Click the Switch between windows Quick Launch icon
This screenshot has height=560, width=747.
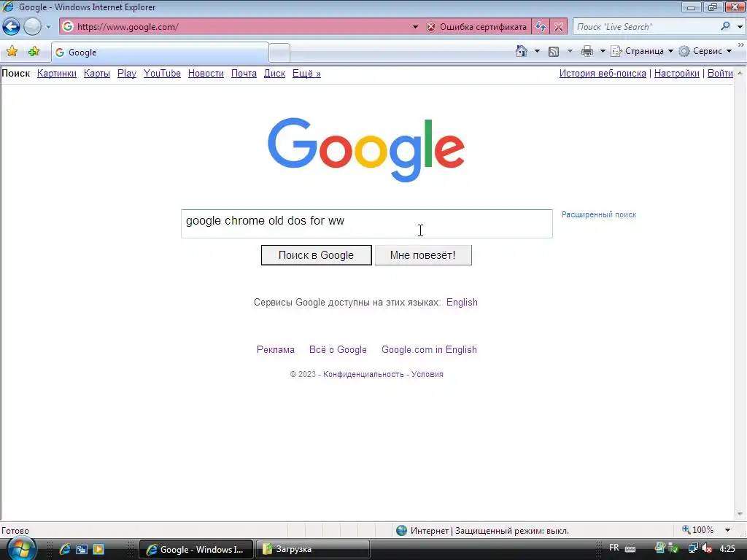pyautogui.click(x=82, y=549)
